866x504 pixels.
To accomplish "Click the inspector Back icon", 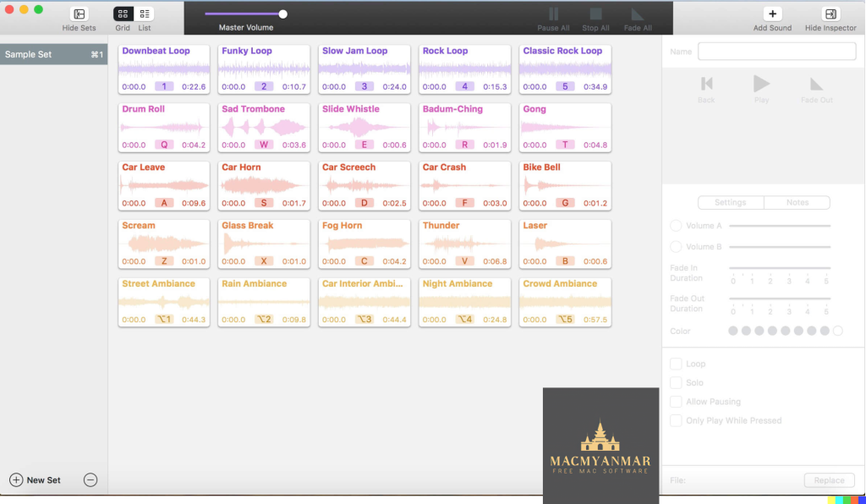I will [706, 84].
